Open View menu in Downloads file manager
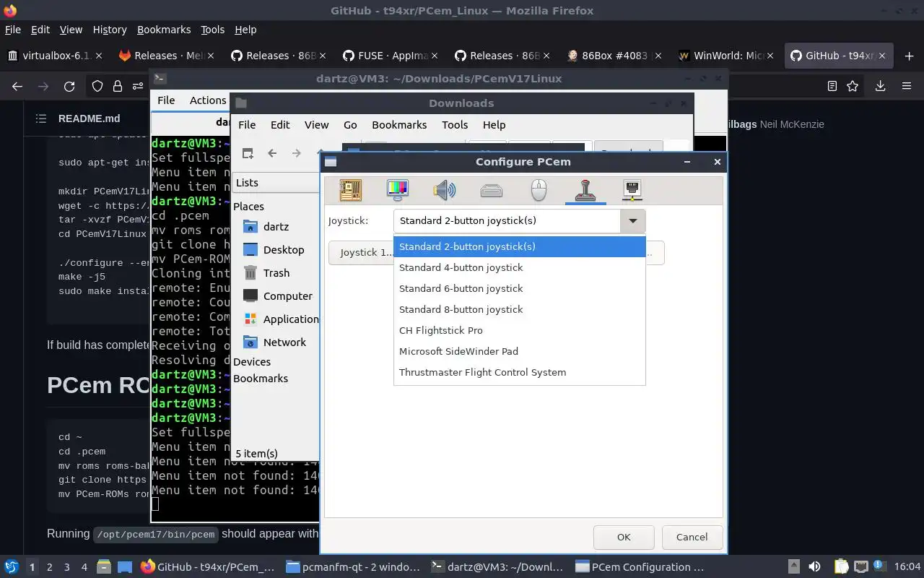The height and width of the screenshot is (578, 924). pos(316,125)
